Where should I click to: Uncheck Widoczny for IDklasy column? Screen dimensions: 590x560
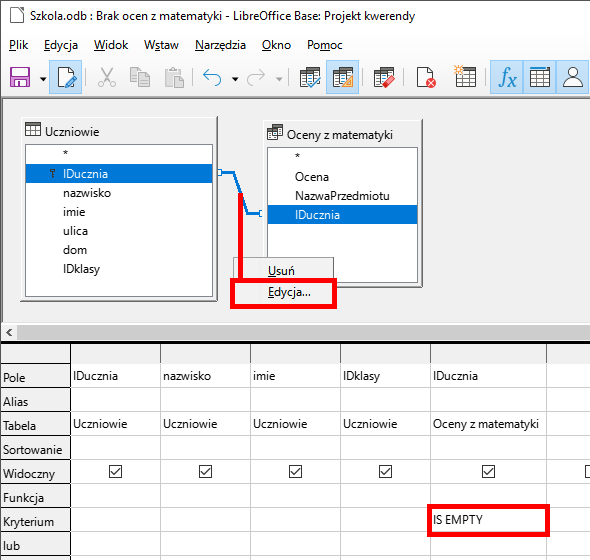point(385,471)
